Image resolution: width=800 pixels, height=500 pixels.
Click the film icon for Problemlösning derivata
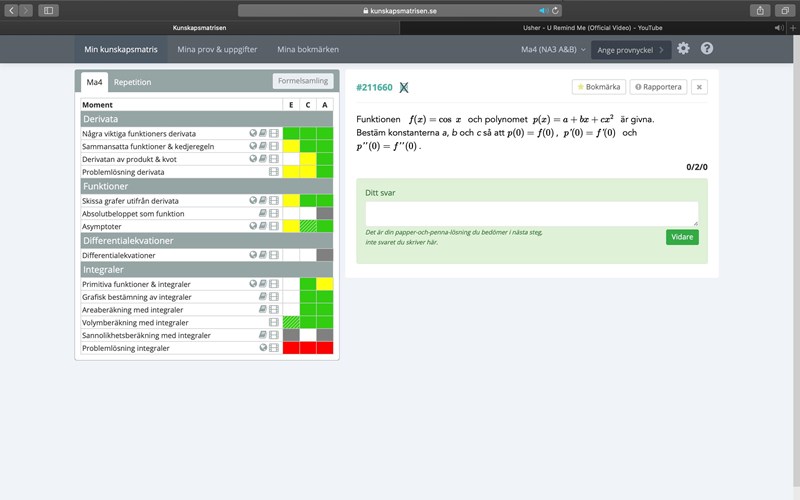pyautogui.click(x=274, y=172)
